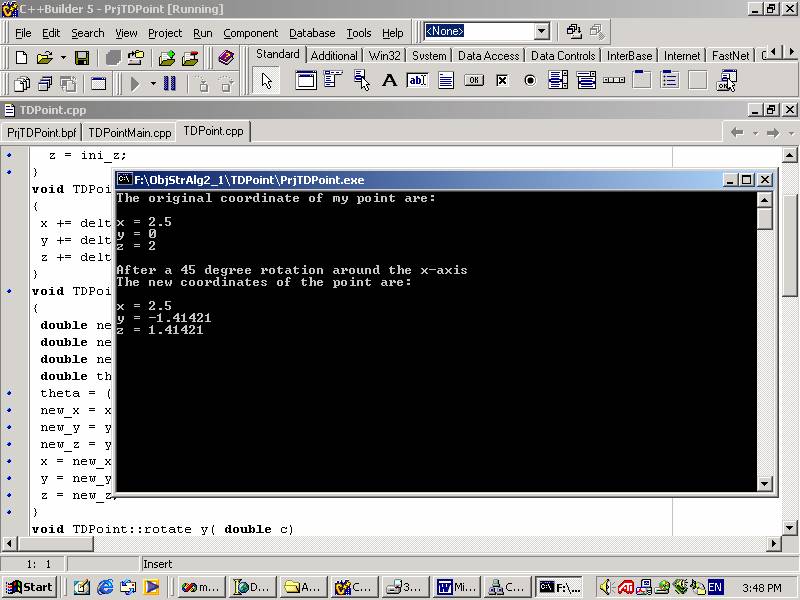Viewport: 800px width, 600px height.
Task: Pause the running program
Action: [170, 84]
